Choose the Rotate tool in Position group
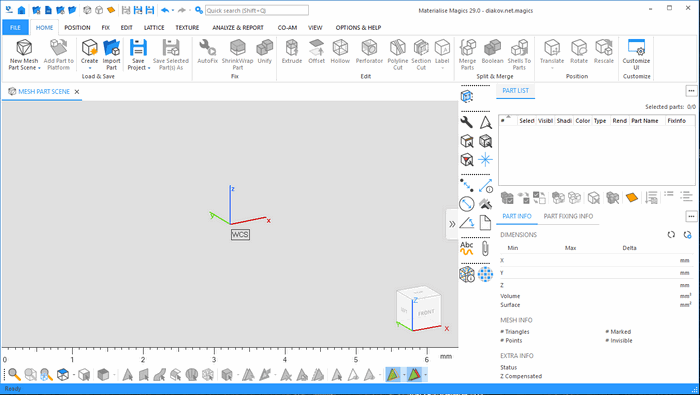 coord(579,51)
